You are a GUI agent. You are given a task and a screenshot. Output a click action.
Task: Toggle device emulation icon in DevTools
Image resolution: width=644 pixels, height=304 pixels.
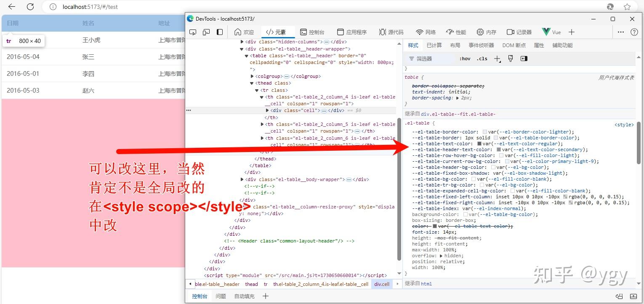(206, 32)
